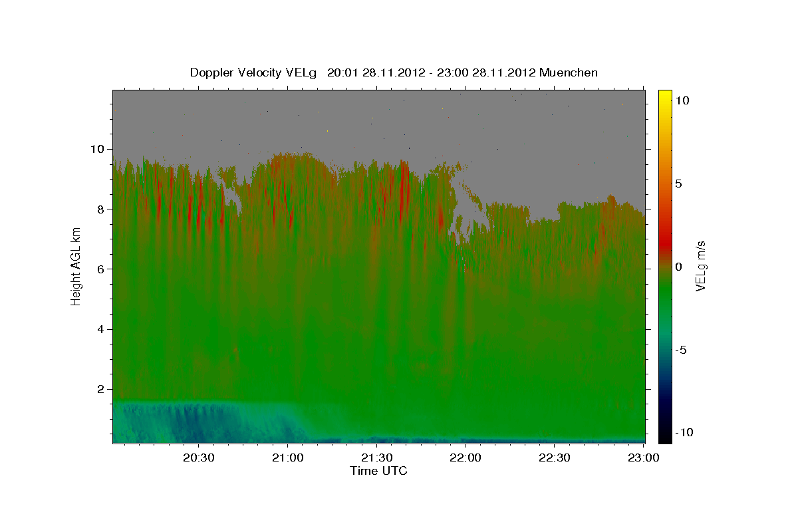Viewport: 798px width, 532px height.
Task: Click the 20:30 time tick label
Action: coord(198,458)
